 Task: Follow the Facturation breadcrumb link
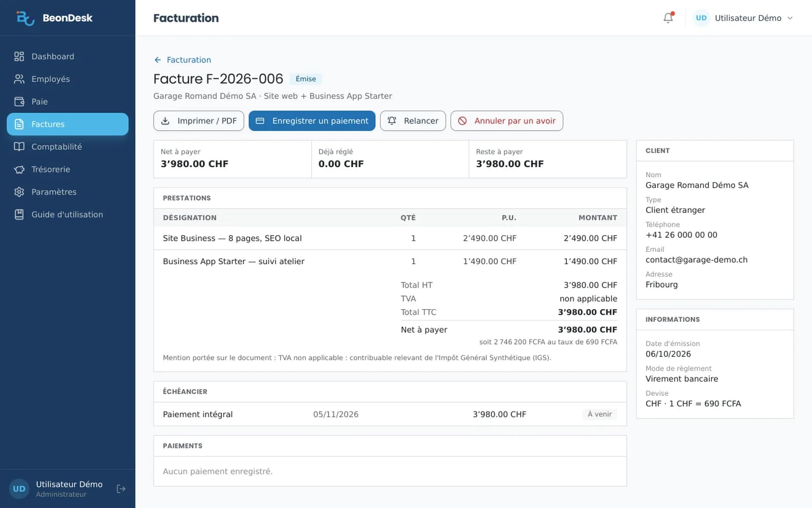189,60
